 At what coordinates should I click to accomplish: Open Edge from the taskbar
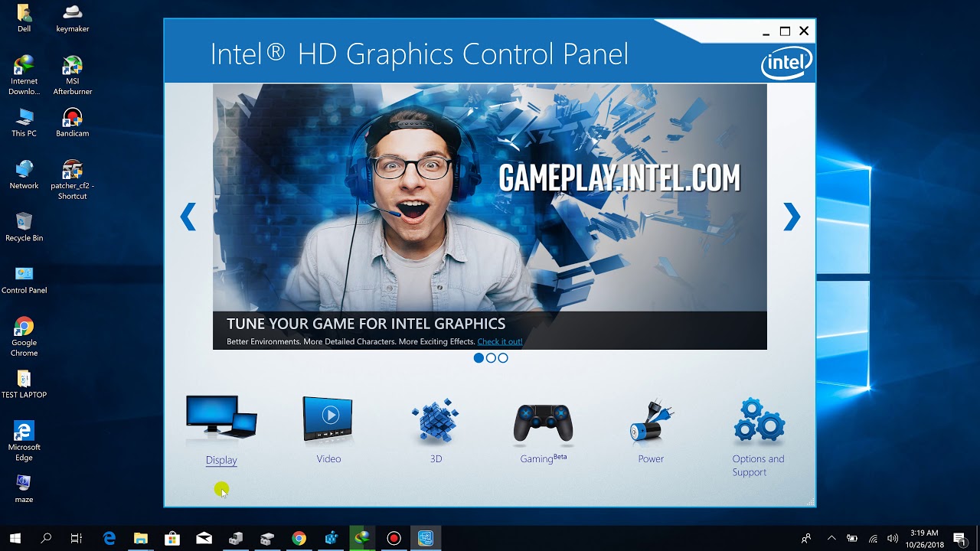click(109, 539)
